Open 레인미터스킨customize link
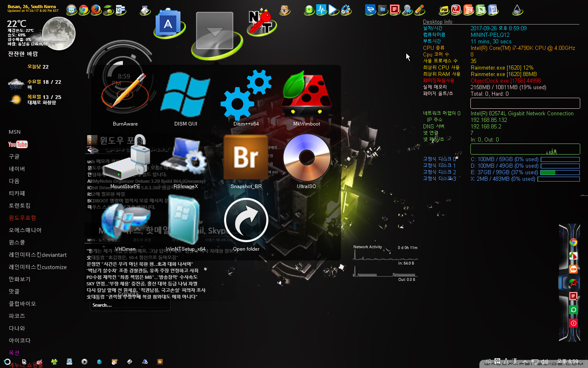 pyautogui.click(x=38, y=267)
